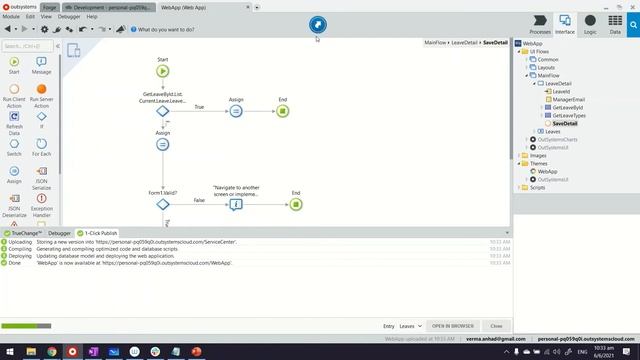The height and width of the screenshot is (360, 640).
Task: Open the Logic layer
Action: coord(590,24)
